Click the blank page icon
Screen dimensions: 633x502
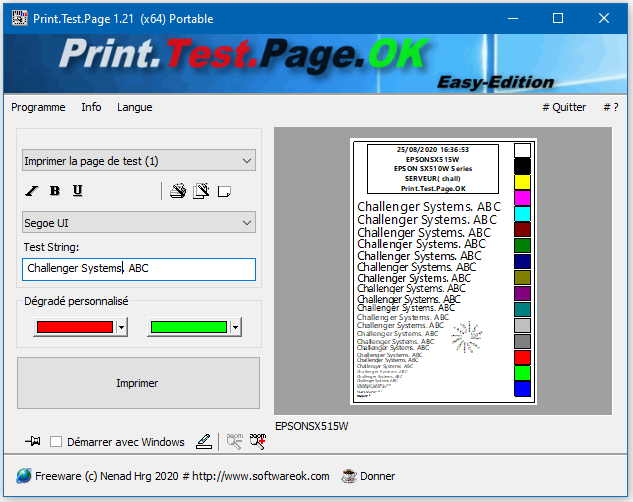coord(224,191)
